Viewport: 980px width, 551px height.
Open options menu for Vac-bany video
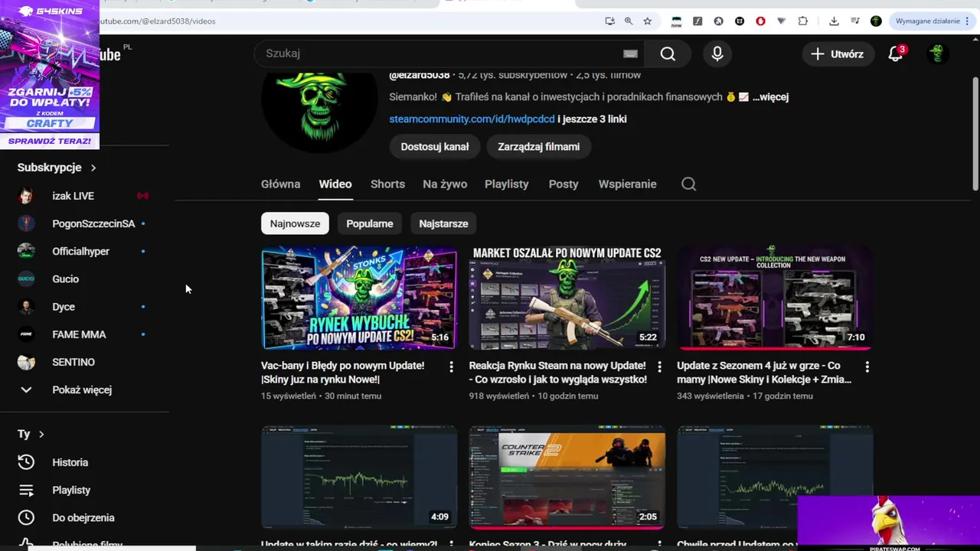[x=451, y=367]
